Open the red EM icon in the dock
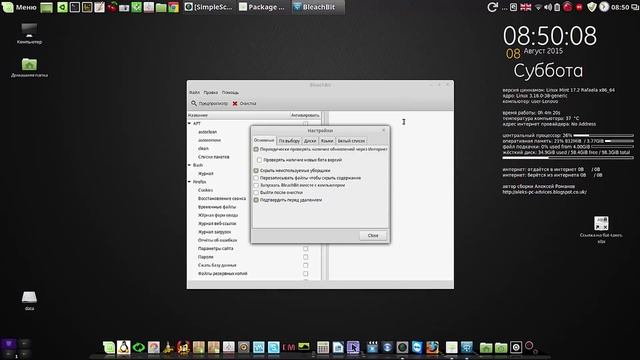 pos(289,347)
